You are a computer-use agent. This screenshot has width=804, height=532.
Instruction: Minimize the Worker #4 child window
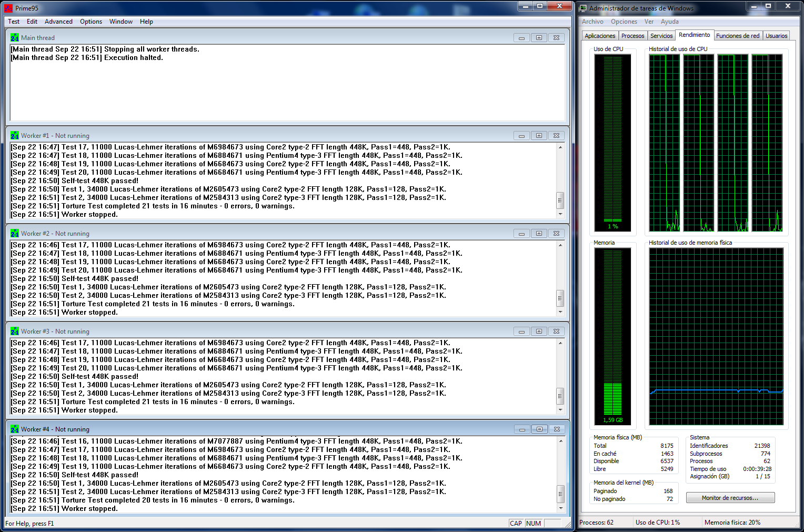point(521,429)
